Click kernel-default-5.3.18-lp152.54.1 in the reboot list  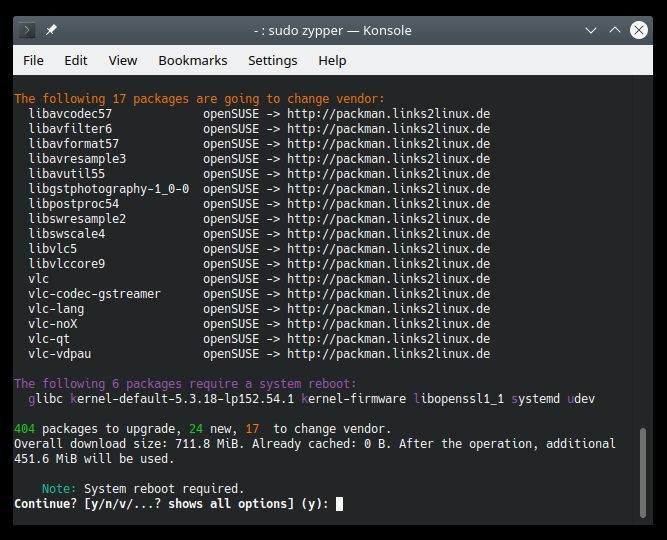(x=182, y=399)
